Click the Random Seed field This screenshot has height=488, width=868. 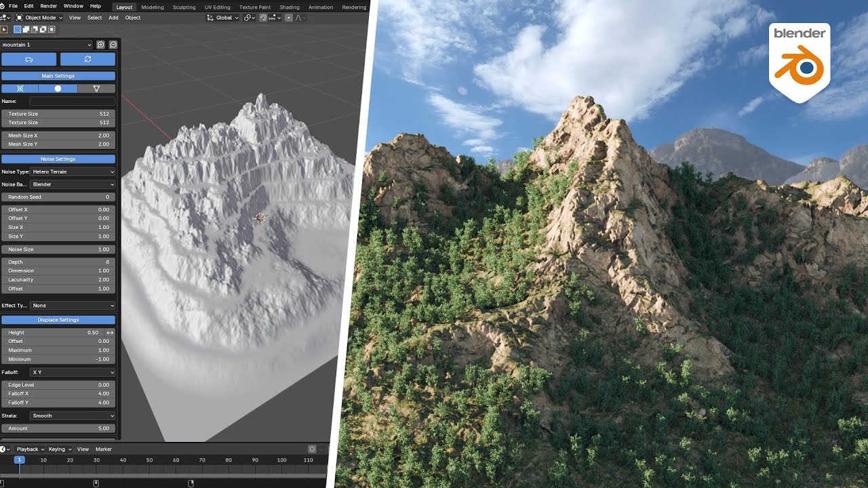[58, 197]
